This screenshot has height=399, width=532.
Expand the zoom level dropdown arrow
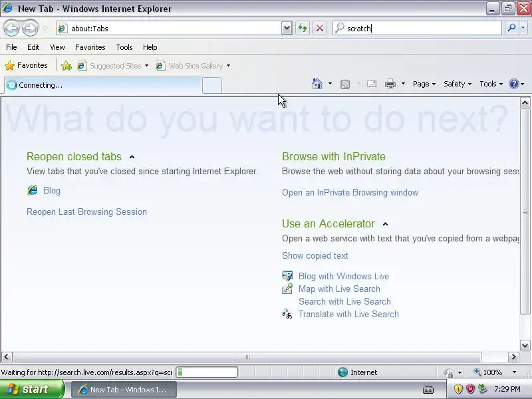[514, 372]
